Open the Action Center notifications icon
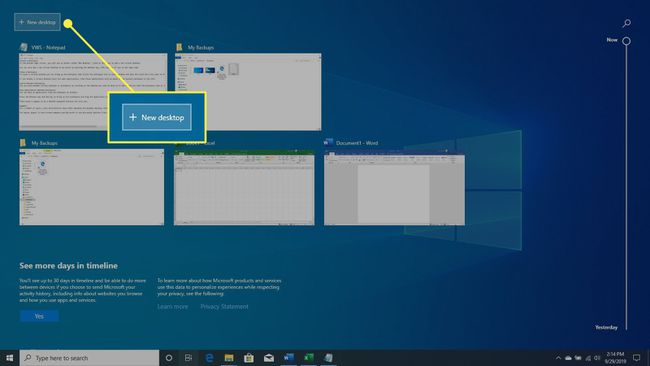 (636, 358)
